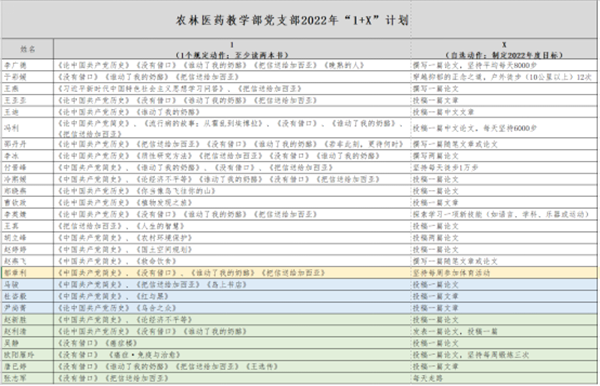
Task: Select the goal cell 坚持每周参加体育活动
Action: [x=504, y=273]
